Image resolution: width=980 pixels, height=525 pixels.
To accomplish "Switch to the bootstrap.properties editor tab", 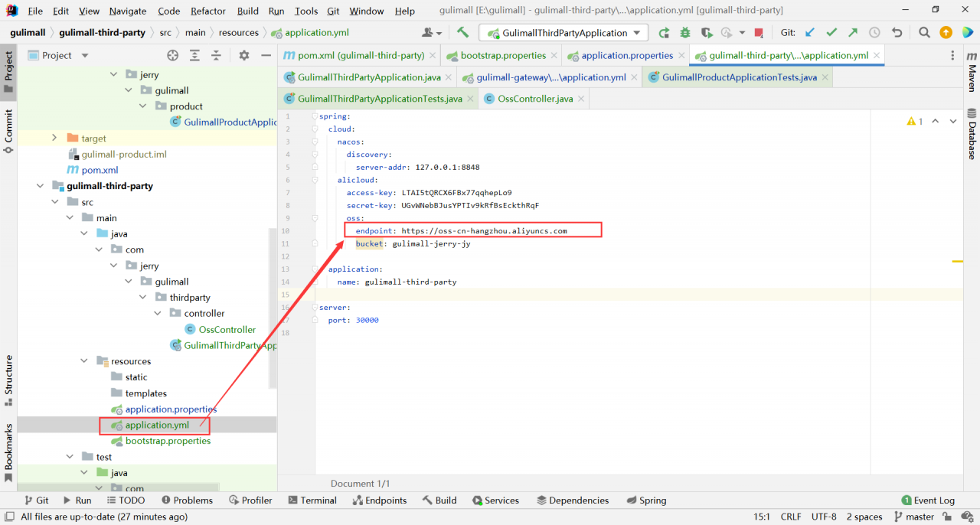I will click(502, 55).
